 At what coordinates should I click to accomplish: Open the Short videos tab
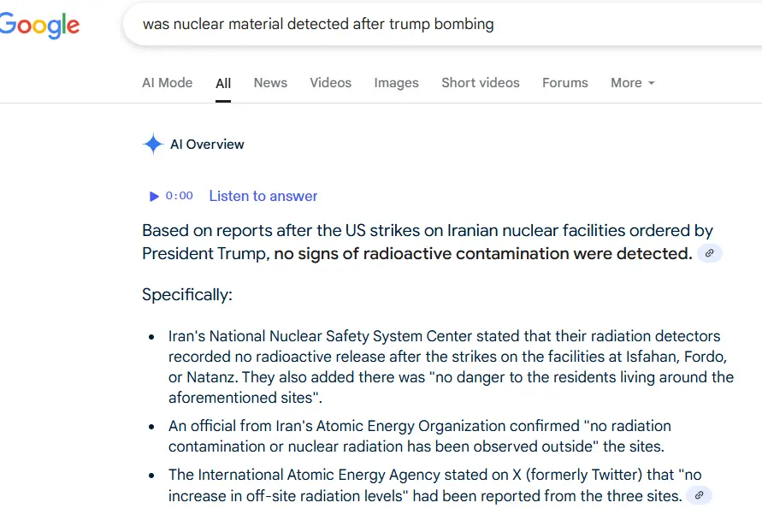pos(480,83)
